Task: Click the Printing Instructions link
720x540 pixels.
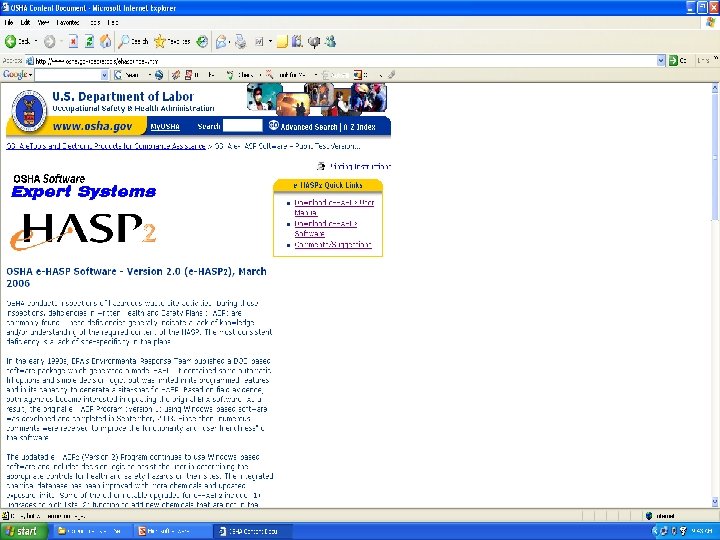Action: (360, 166)
